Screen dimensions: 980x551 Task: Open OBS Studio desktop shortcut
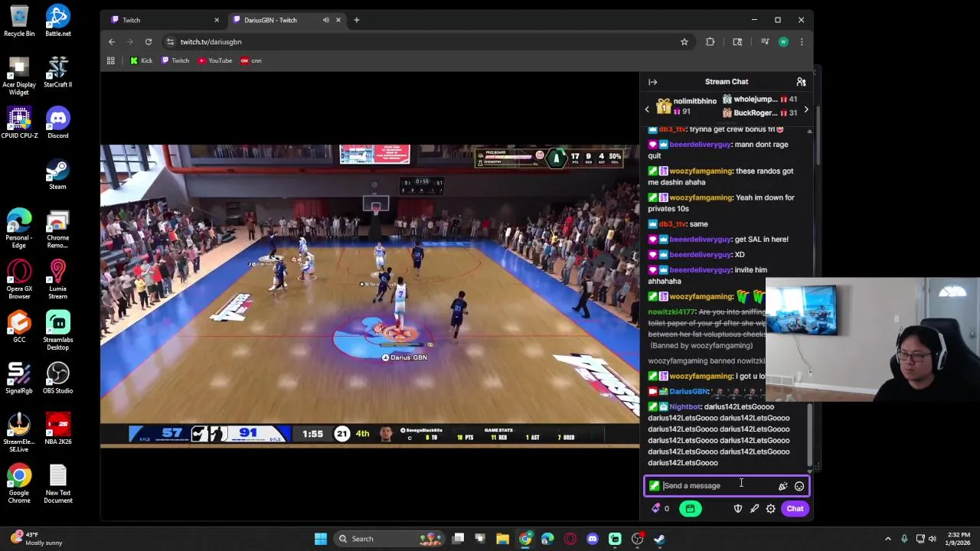coord(57,379)
